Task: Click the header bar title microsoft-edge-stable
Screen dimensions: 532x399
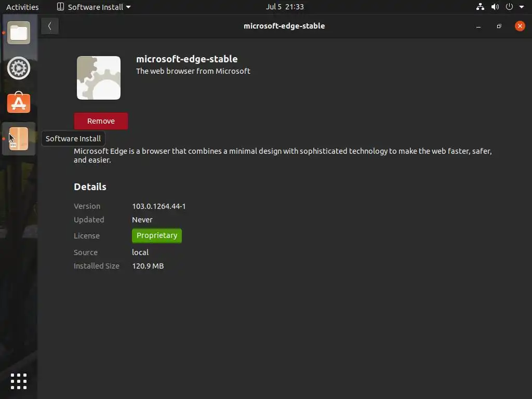Action: (x=284, y=26)
